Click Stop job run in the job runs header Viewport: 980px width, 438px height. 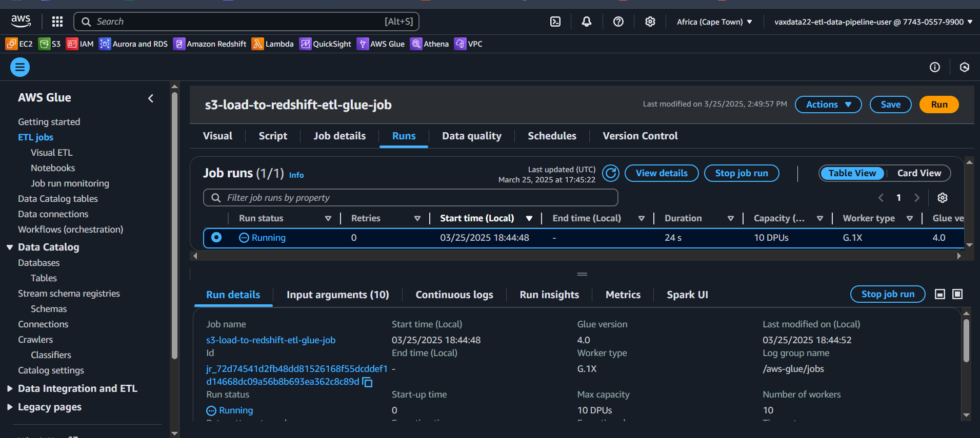click(x=742, y=173)
